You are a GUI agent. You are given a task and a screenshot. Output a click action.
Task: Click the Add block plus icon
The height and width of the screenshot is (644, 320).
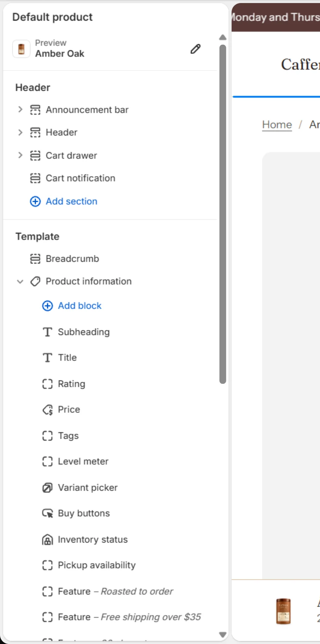tap(47, 306)
